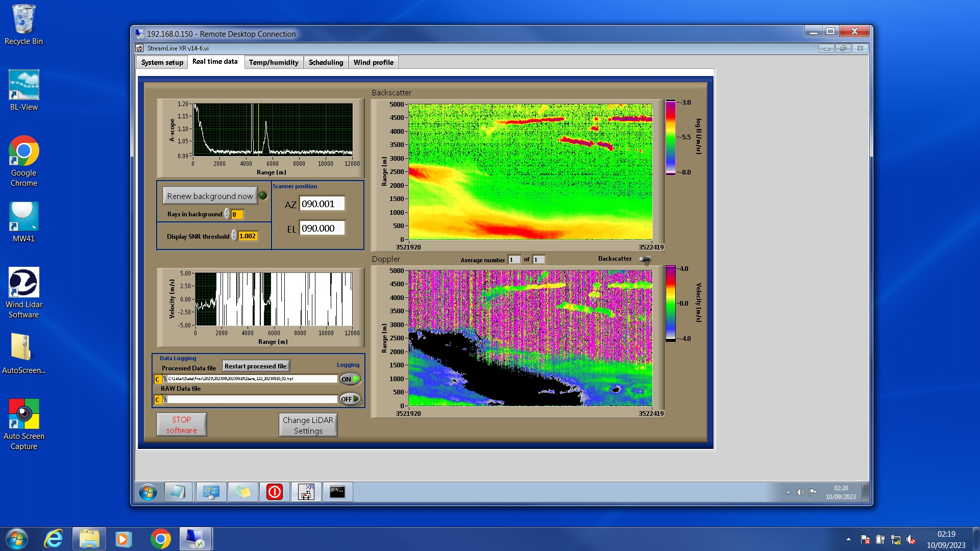The image size is (980, 551).
Task: Click the AZ scanner position field
Action: [322, 204]
